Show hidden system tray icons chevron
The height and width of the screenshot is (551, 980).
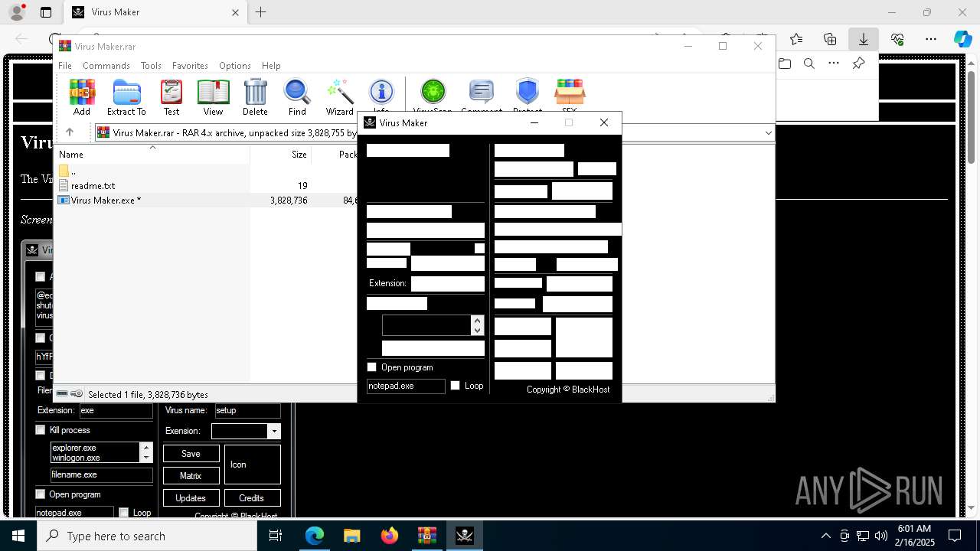(x=825, y=536)
